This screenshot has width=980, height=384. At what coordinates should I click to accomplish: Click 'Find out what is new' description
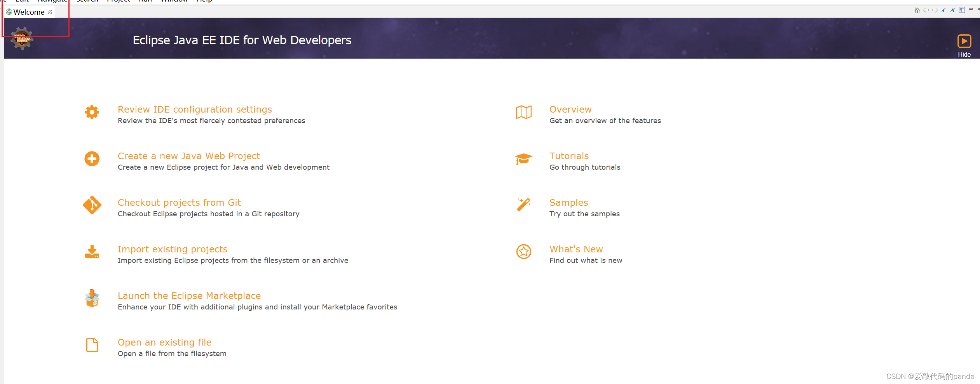tap(586, 261)
